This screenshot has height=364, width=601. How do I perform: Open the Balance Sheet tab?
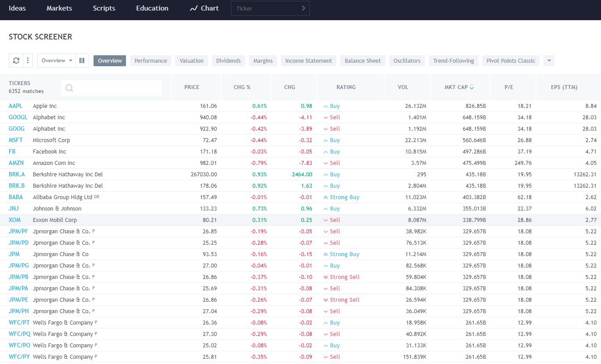tap(363, 61)
